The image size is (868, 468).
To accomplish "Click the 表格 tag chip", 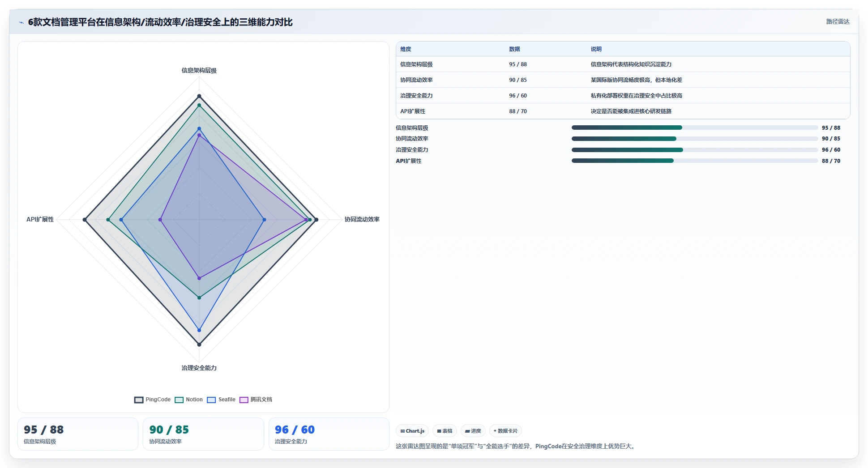I will click(445, 431).
